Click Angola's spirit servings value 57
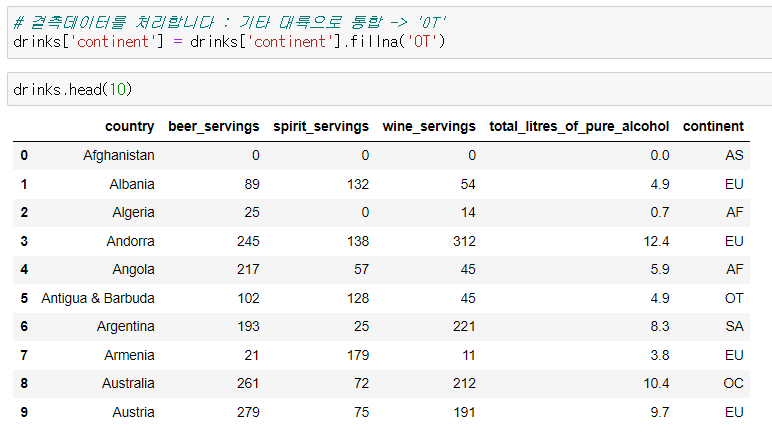The image size is (772, 441). pos(361,270)
